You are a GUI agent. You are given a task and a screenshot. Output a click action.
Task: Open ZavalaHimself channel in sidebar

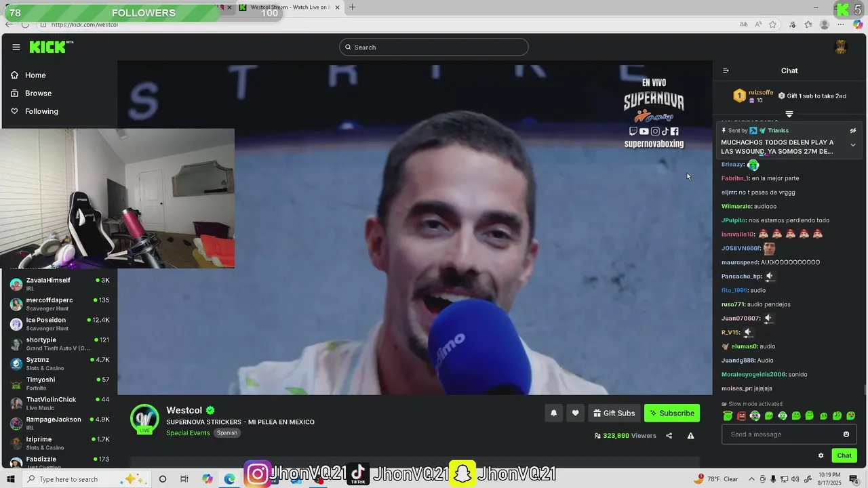[x=60, y=284]
